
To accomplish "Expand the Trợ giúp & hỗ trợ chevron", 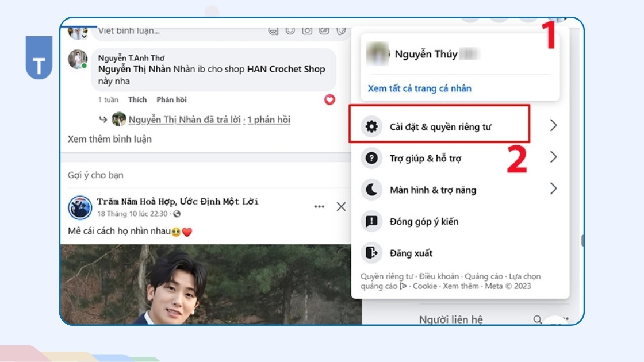I will (x=553, y=157).
